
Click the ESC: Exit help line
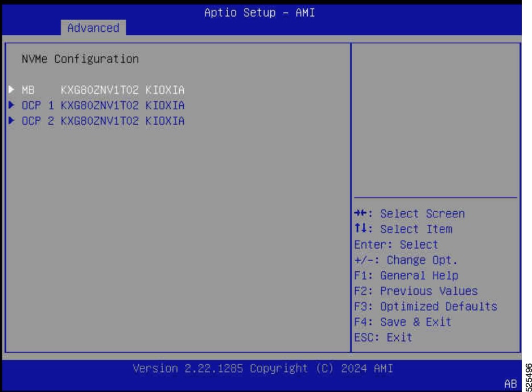click(x=383, y=337)
